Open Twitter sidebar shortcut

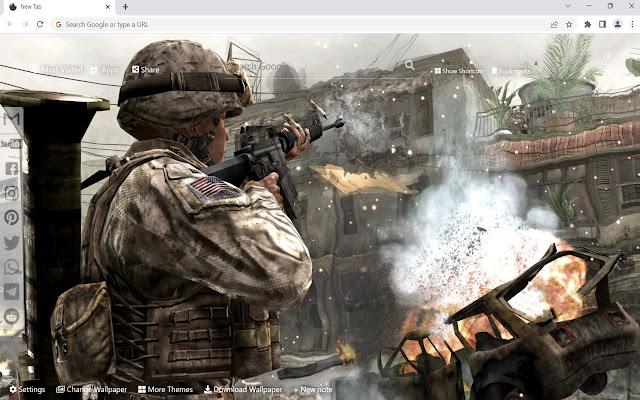point(12,242)
